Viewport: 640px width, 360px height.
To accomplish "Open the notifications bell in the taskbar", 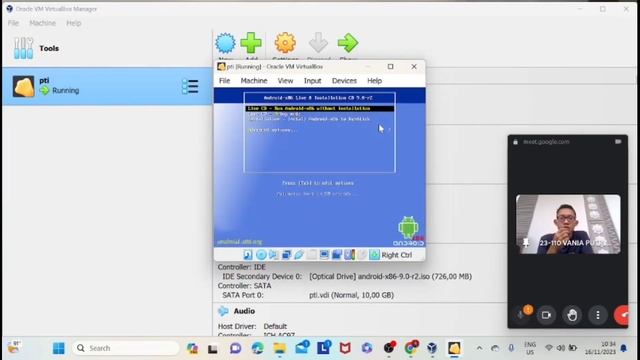I will click(624, 348).
